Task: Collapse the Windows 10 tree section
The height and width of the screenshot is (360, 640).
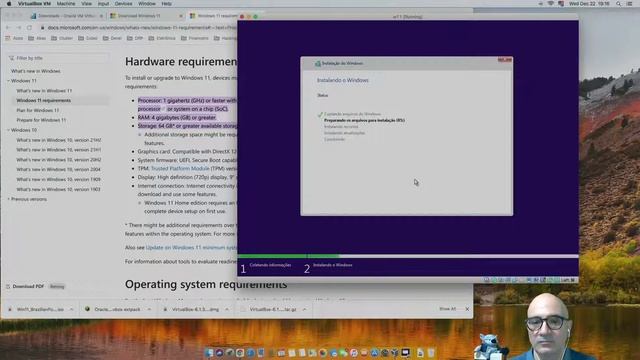Action: (8, 130)
